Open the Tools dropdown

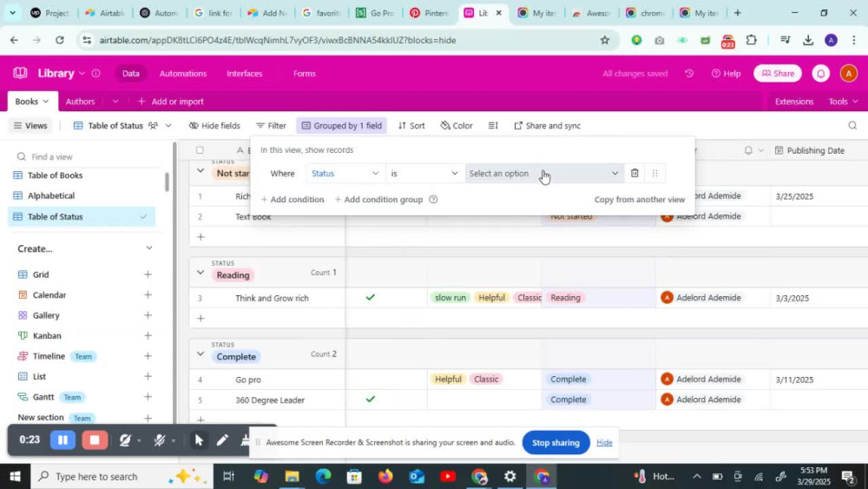(x=843, y=102)
